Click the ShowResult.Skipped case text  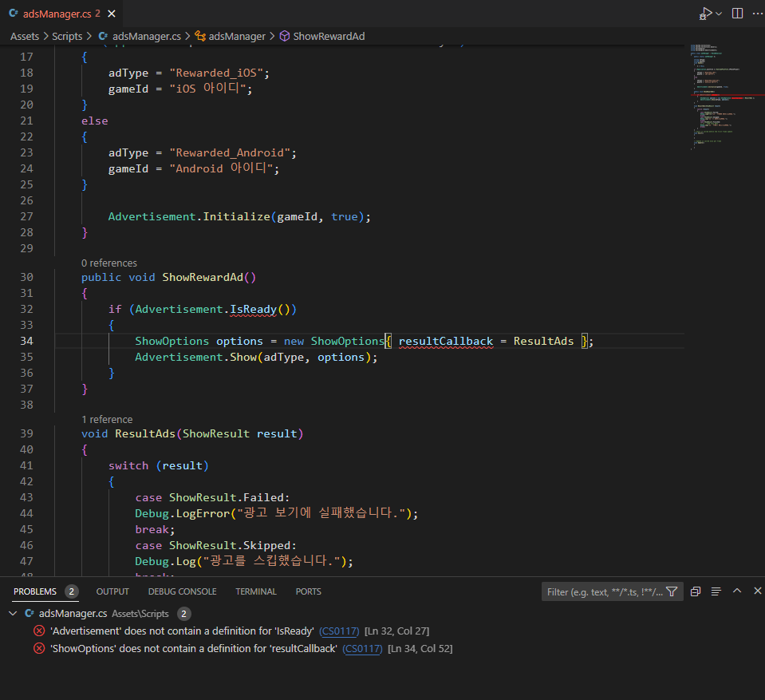click(x=230, y=546)
